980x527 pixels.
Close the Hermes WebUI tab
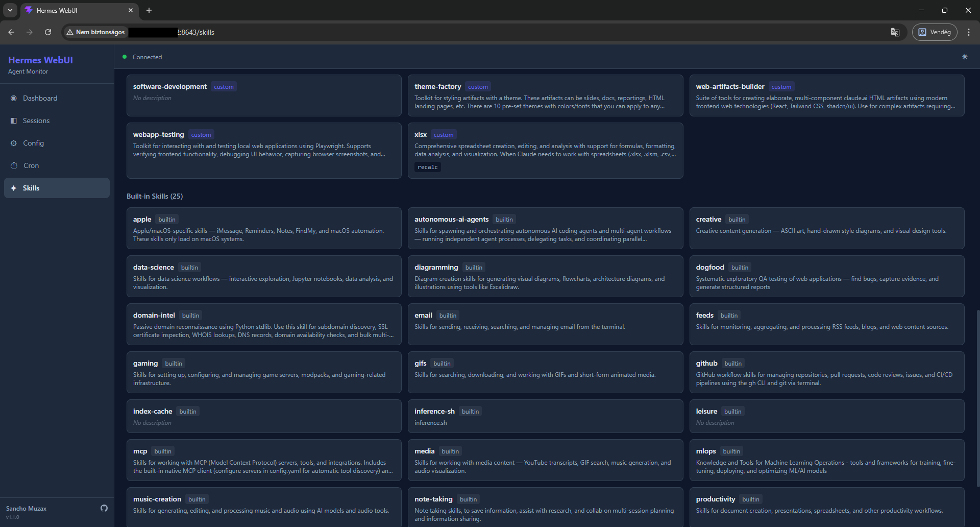[x=130, y=10]
